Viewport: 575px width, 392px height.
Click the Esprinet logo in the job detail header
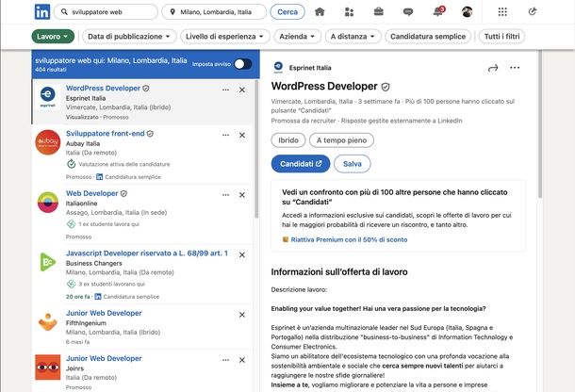[278, 68]
